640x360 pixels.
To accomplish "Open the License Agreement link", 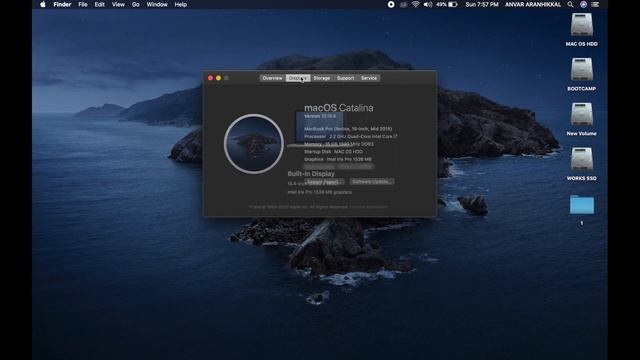I will point(368,207).
